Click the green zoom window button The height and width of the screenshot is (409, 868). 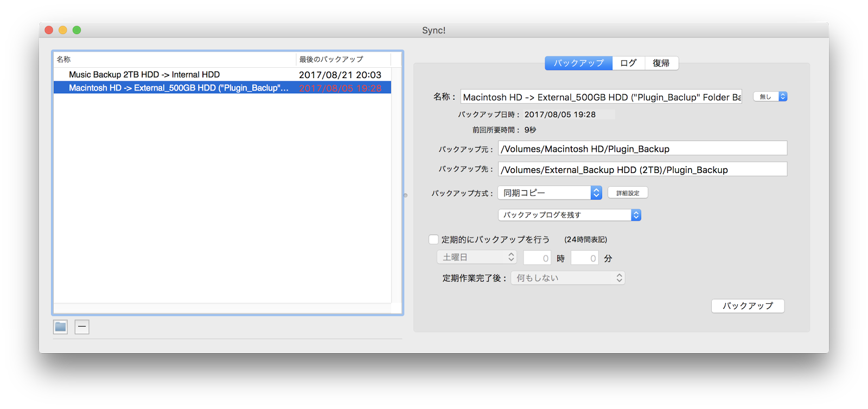pyautogui.click(x=77, y=30)
